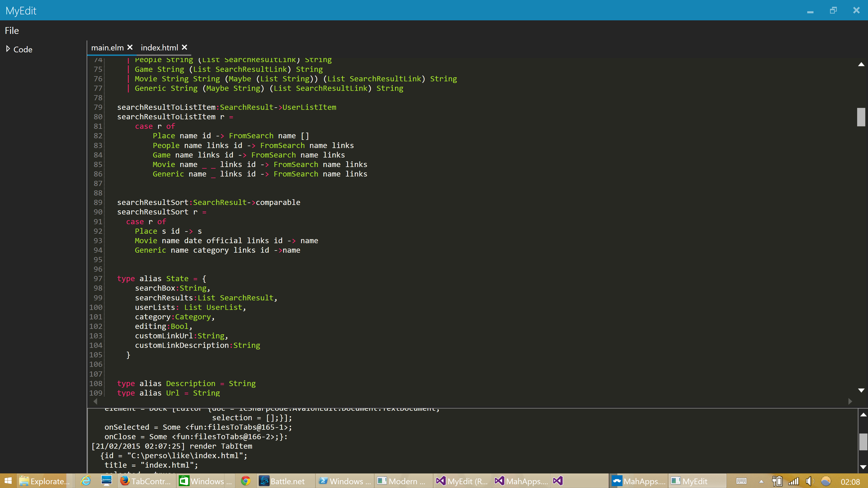
Task: Open Google Chrome from taskbar
Action: tap(246, 481)
